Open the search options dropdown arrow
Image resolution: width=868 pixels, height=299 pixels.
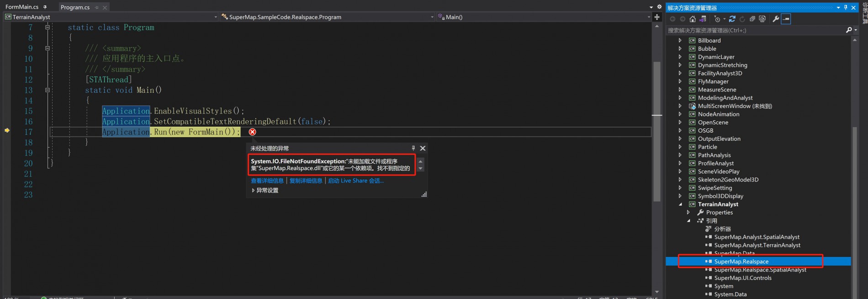point(856,30)
